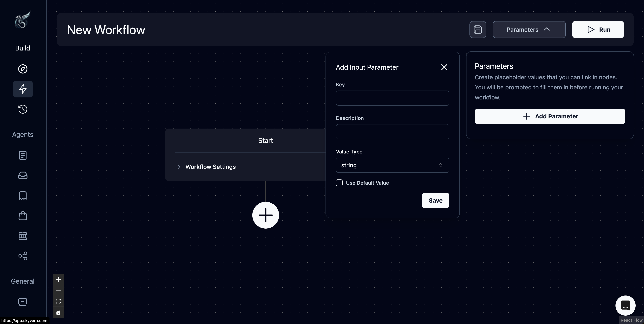Open workflow run history via clock icon
Viewport: 644px width, 324px height.
click(22, 109)
